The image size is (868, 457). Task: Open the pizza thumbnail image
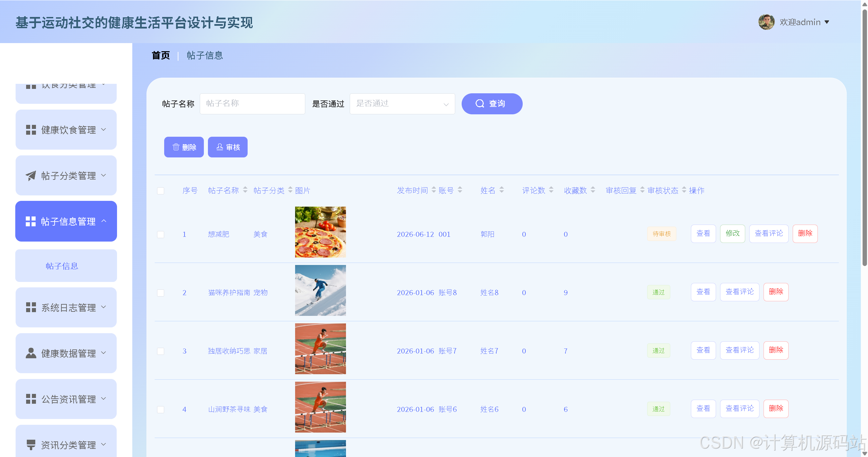(x=320, y=232)
